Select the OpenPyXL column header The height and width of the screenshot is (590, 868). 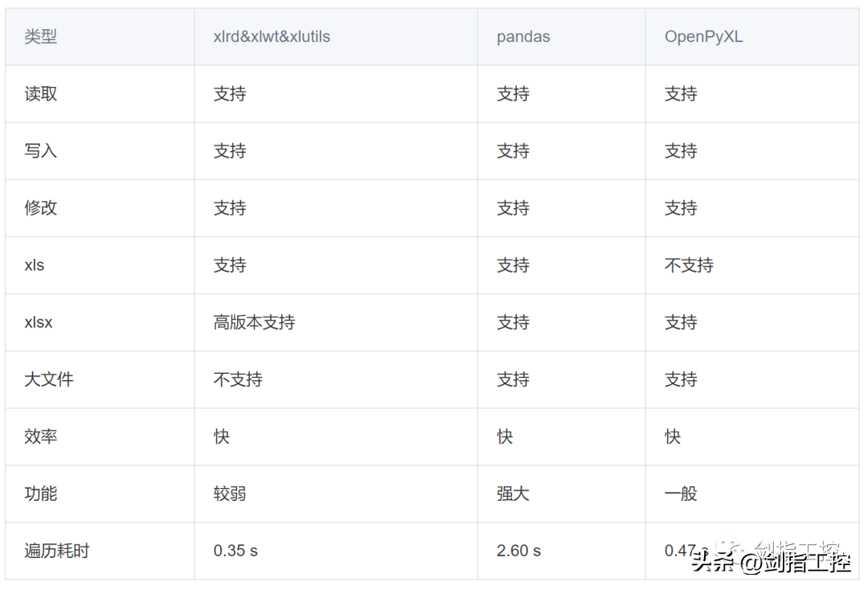[x=703, y=37]
